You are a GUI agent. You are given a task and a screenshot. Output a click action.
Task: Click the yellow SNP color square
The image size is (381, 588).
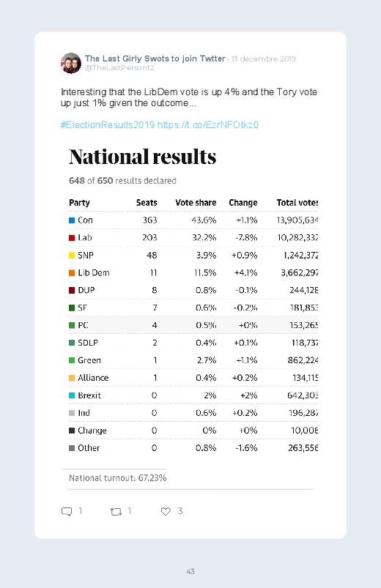[x=72, y=256]
